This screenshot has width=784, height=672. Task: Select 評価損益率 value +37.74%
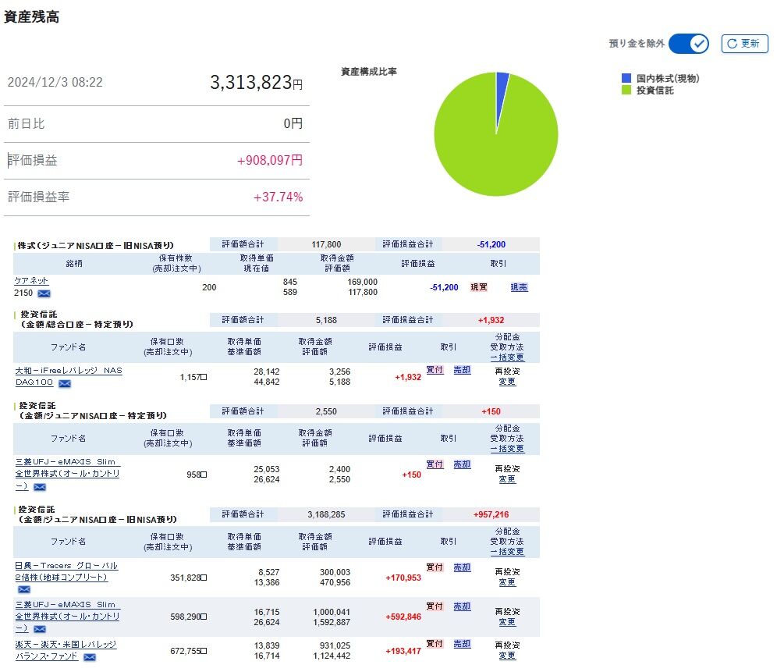tap(278, 197)
